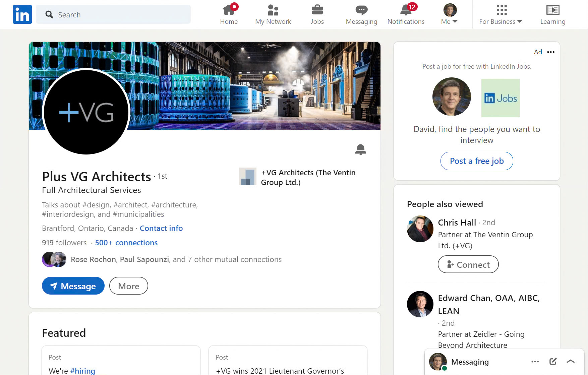Connect with Chris Hall
Screen dimensions: 588x375
468,264
